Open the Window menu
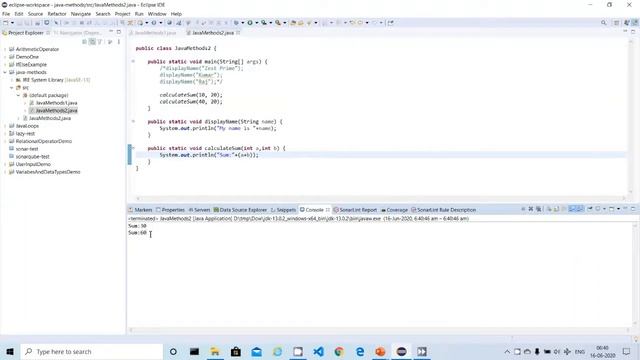The image size is (640, 360). tap(157, 14)
